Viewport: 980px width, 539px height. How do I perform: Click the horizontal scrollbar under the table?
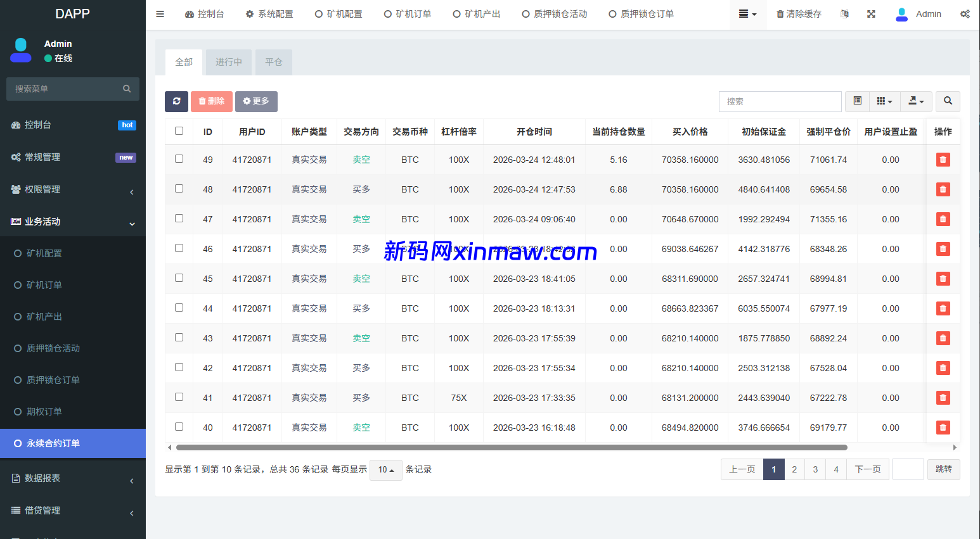[x=511, y=447]
